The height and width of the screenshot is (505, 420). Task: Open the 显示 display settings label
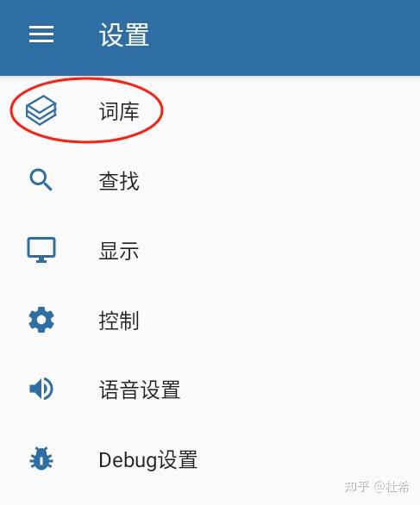(119, 251)
